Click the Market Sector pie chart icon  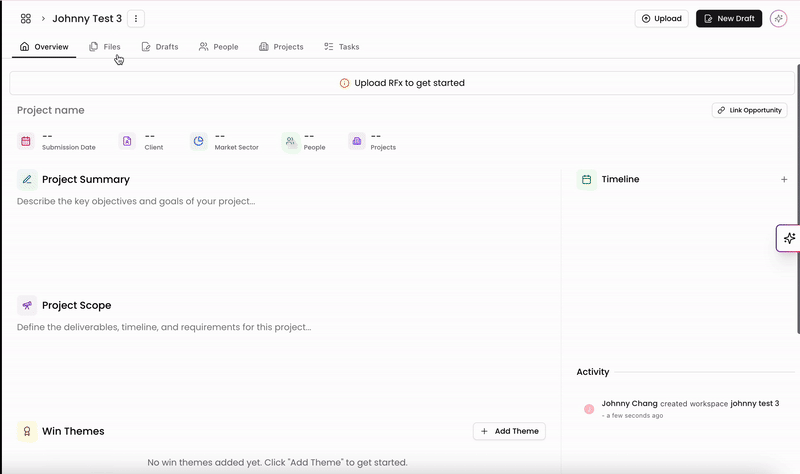198,141
